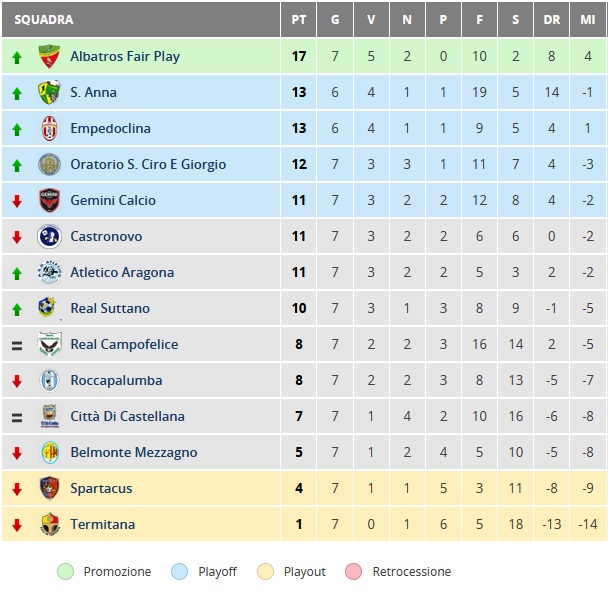Click red down arrow next to Roccapalumba
The image size is (608, 611).
tap(17, 381)
